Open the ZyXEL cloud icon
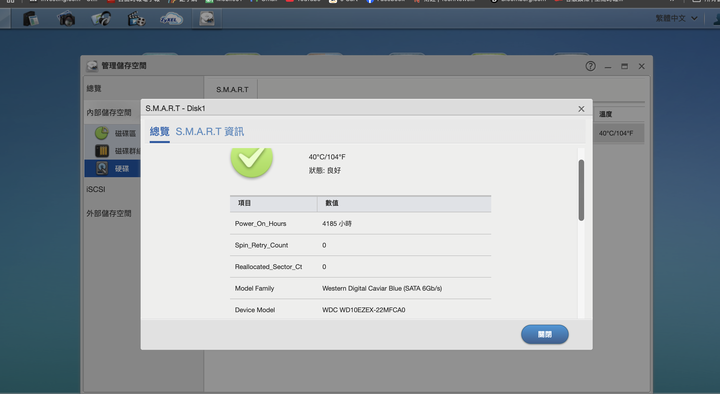This screenshot has height=394, width=720. point(171,19)
